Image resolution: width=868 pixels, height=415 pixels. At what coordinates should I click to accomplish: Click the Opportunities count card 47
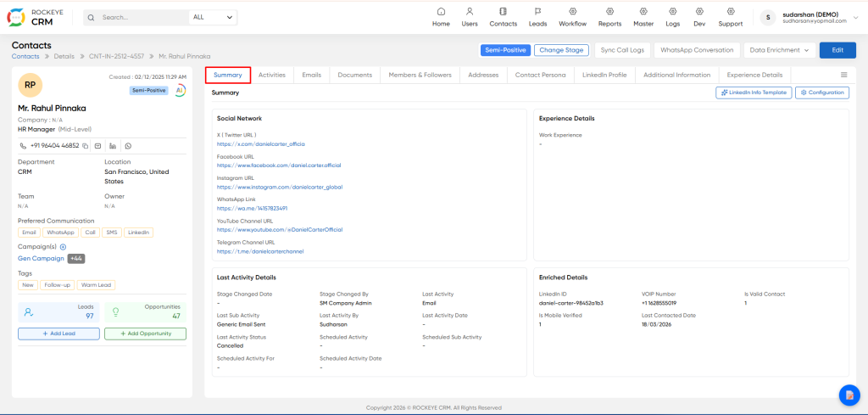(x=145, y=312)
